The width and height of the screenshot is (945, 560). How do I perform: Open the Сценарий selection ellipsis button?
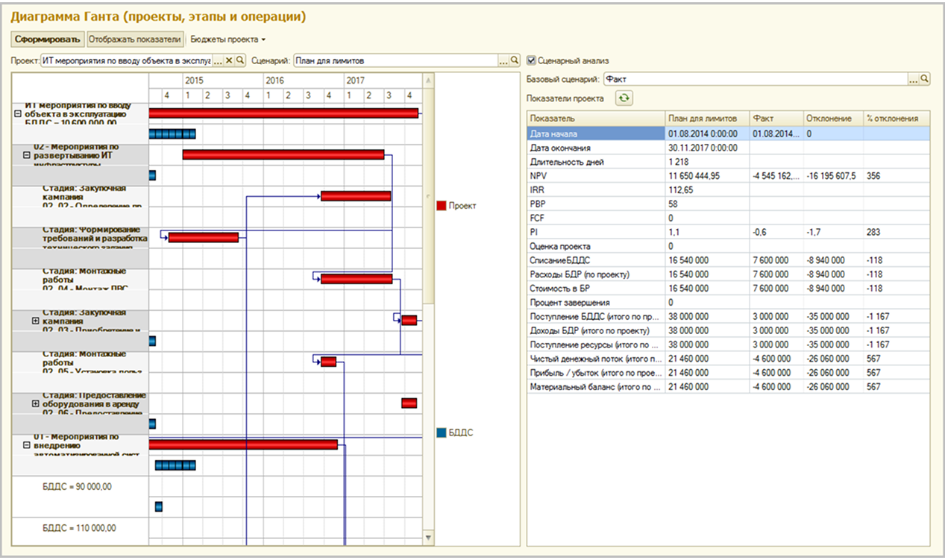point(503,60)
